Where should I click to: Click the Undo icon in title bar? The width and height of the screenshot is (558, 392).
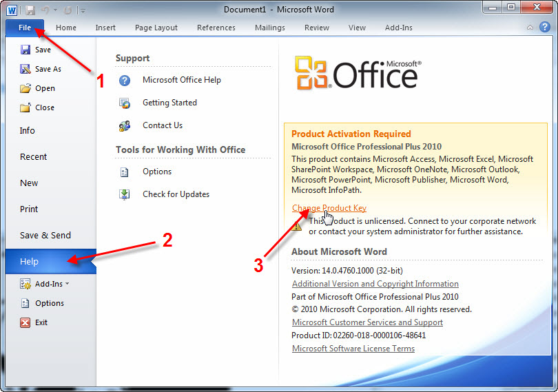point(45,10)
